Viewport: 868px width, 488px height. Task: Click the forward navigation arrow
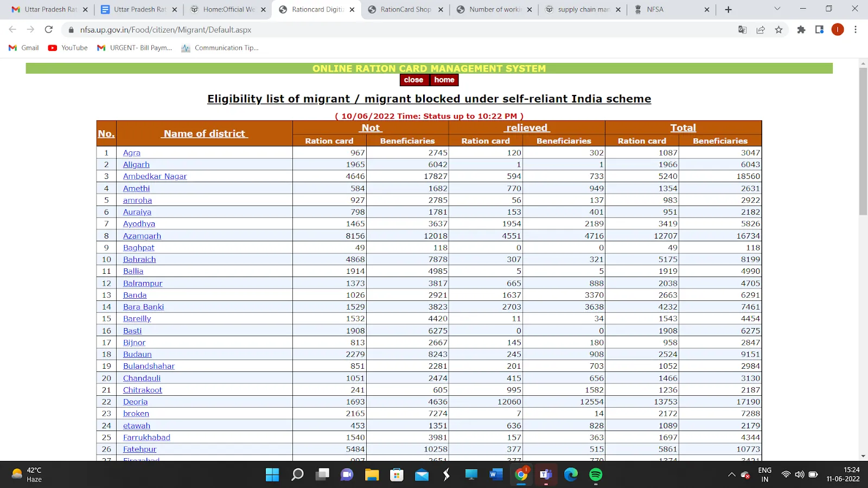pos(30,29)
